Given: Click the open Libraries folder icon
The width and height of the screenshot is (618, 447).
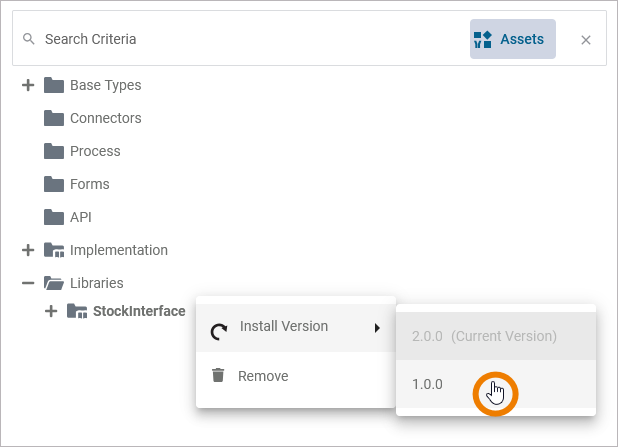Looking at the screenshot, I should [54, 283].
